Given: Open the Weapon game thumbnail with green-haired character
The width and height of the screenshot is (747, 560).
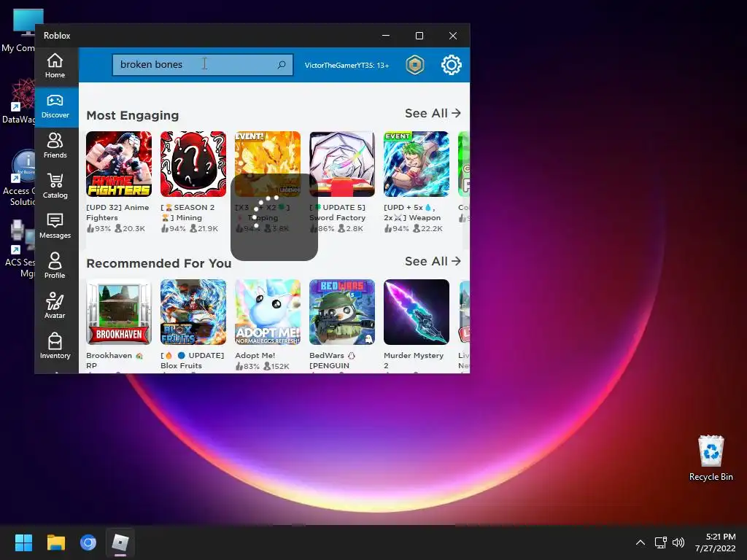Looking at the screenshot, I should [417, 164].
